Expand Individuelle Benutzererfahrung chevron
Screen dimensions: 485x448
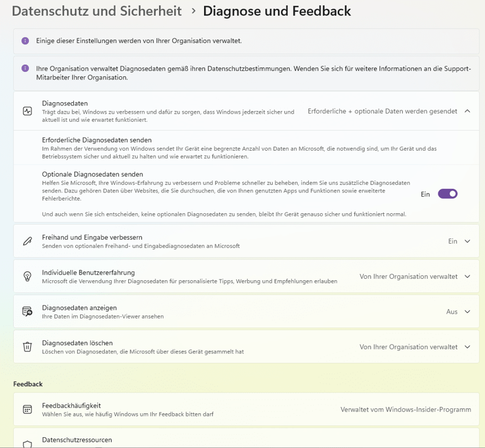click(467, 276)
